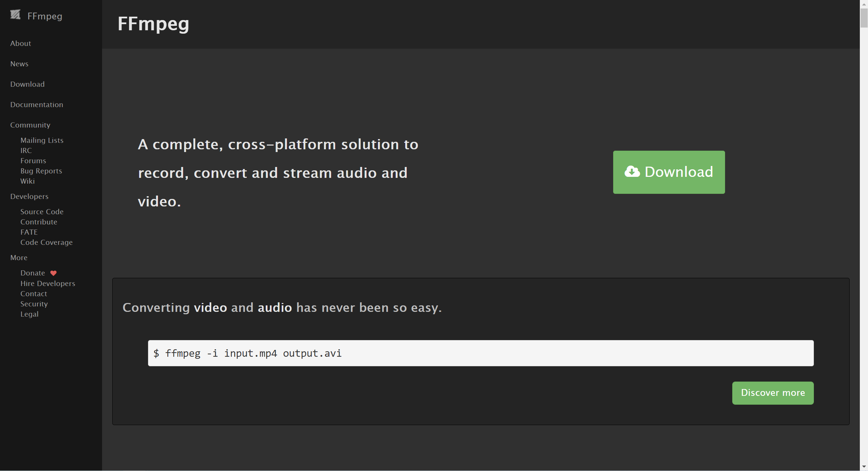
Task: Click the ffmpeg command code box
Action: [480, 353]
